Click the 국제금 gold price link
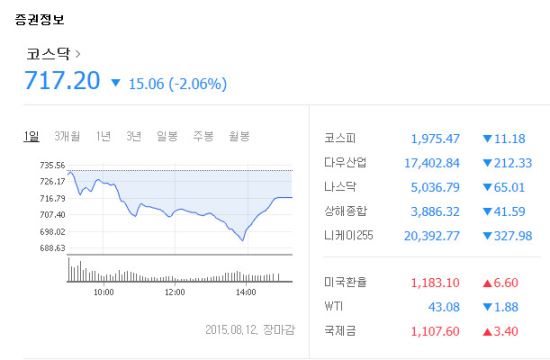Viewport: 550px width, 360px height. (x=340, y=331)
